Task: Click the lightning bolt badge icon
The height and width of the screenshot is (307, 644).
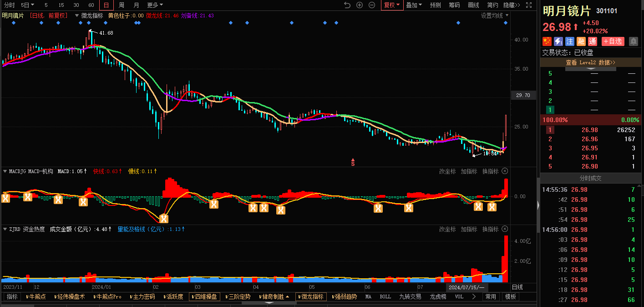Action: [558, 41]
